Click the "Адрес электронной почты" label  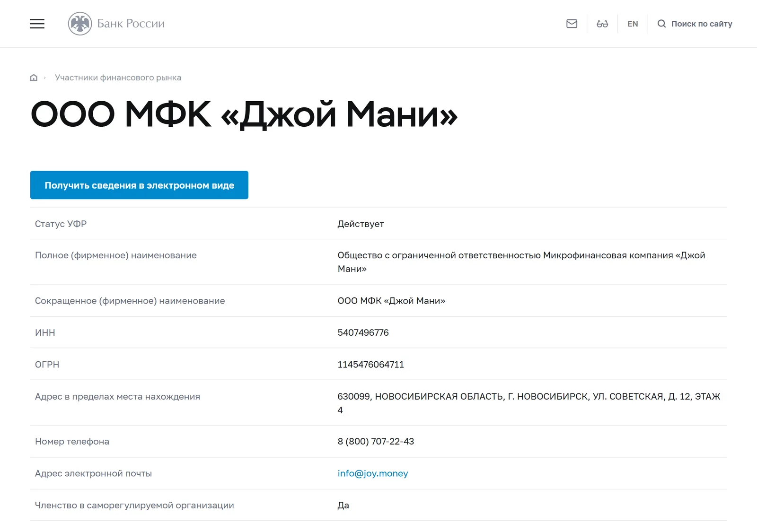pyautogui.click(x=93, y=473)
